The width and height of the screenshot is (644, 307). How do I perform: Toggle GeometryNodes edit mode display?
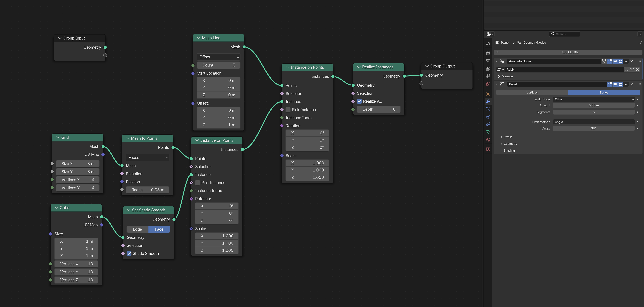pos(610,61)
